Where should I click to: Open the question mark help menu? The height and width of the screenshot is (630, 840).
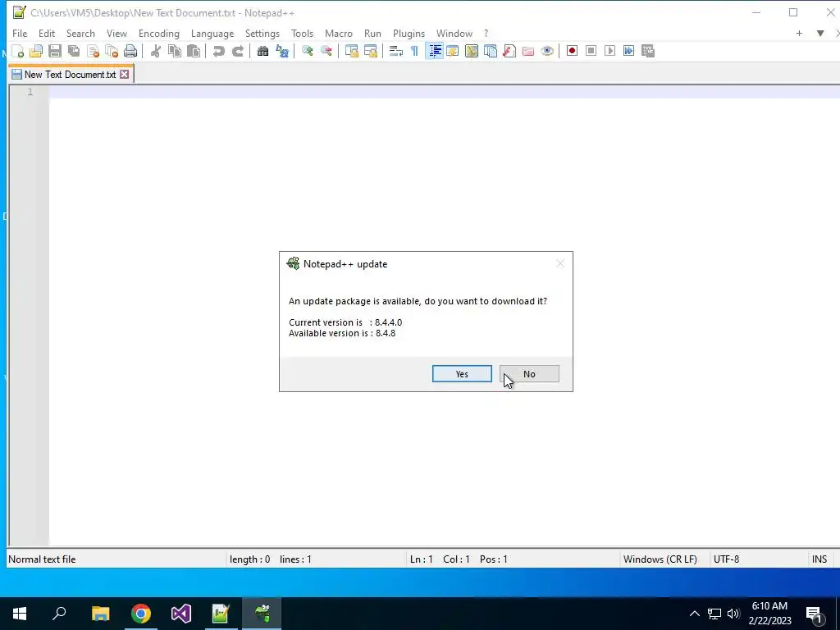[x=486, y=33]
